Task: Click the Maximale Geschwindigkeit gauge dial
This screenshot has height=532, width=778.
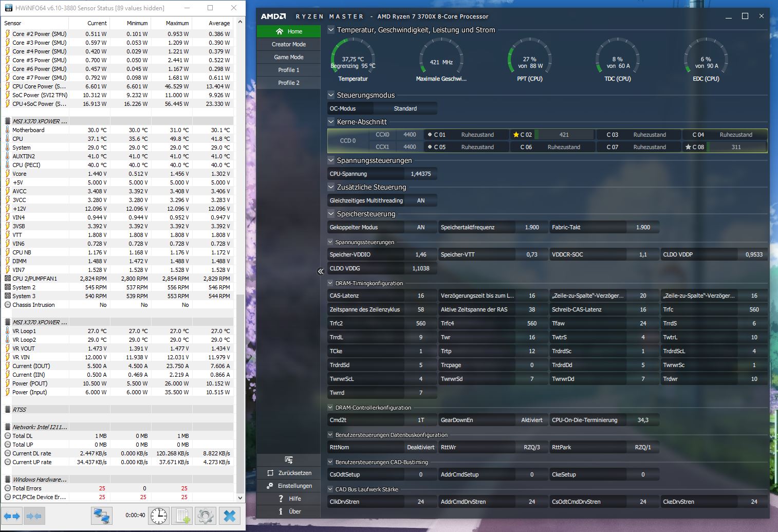Action: pyautogui.click(x=441, y=60)
